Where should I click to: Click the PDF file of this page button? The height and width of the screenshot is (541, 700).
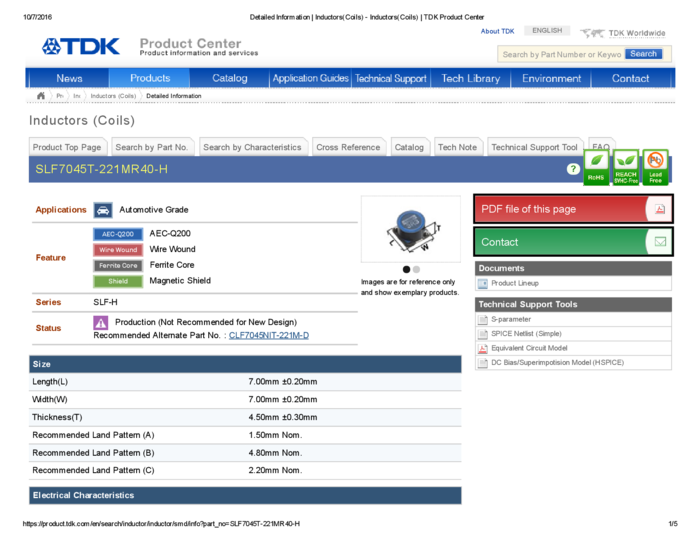pos(573,209)
